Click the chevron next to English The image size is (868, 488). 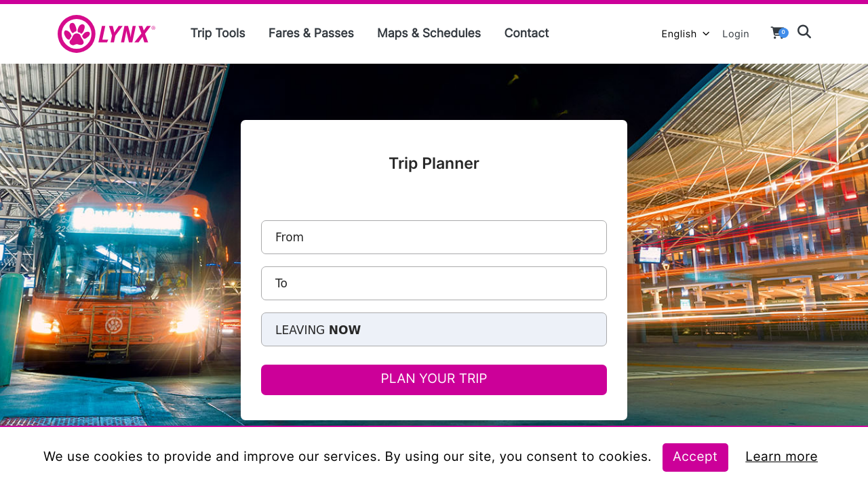click(x=705, y=33)
